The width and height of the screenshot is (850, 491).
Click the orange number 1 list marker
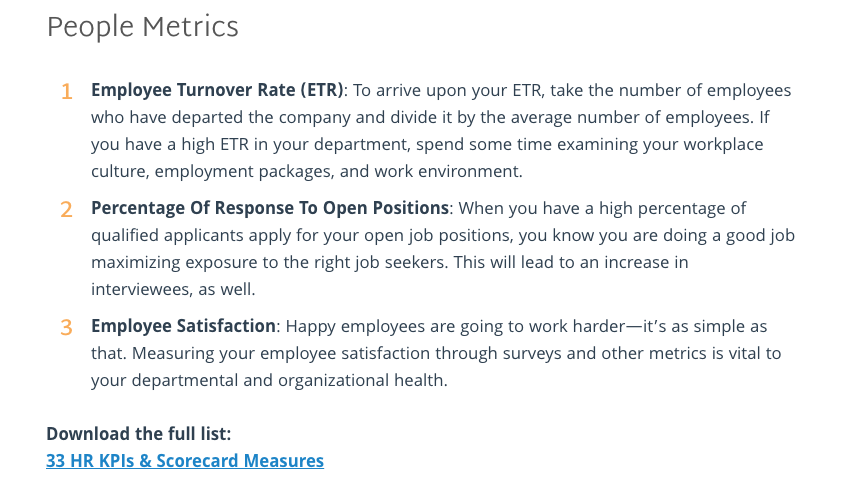point(66,92)
